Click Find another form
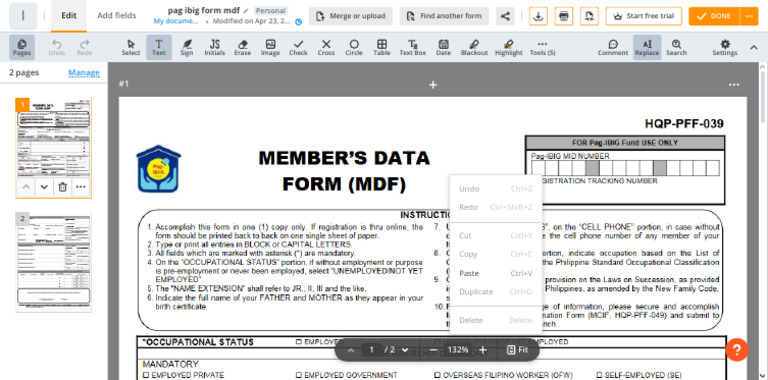 click(444, 16)
